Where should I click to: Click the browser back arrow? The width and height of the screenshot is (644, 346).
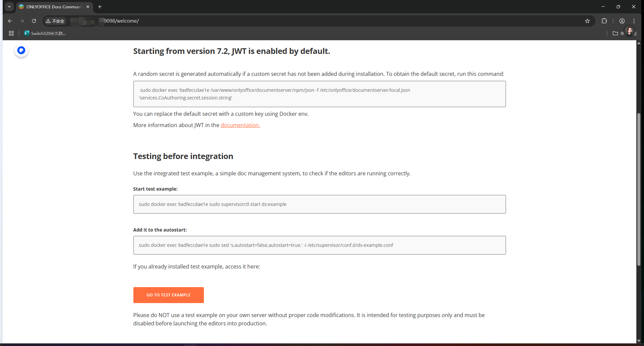point(10,21)
